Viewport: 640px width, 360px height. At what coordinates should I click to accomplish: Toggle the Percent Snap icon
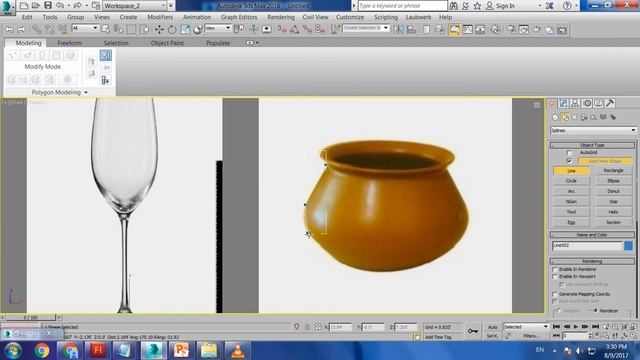tap(307, 29)
